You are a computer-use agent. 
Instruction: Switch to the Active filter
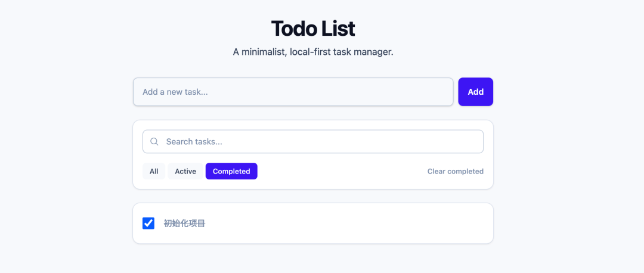click(x=185, y=171)
